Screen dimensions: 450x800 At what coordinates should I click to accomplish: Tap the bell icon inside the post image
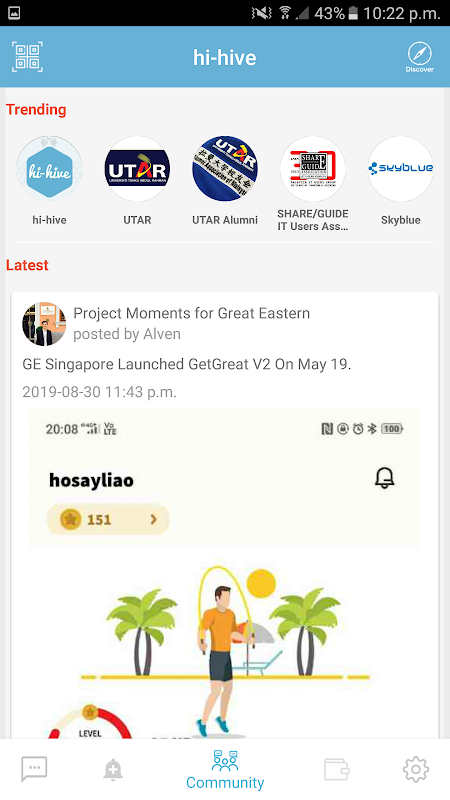coord(385,479)
